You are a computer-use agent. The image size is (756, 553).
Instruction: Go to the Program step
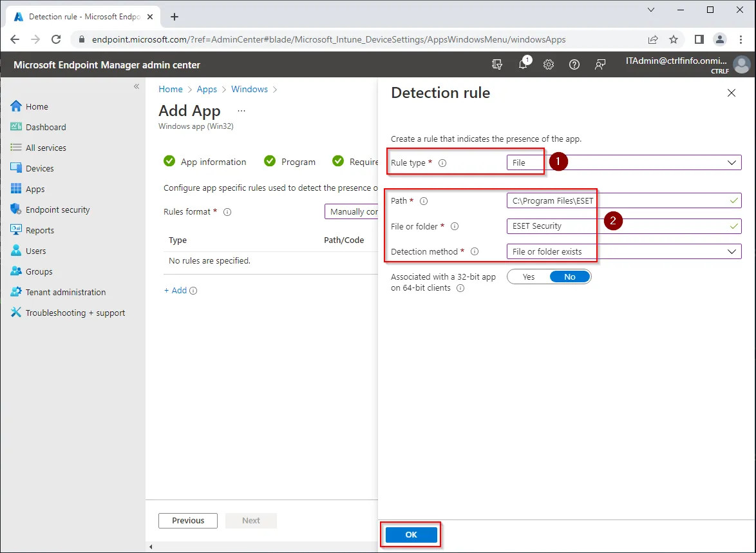(x=290, y=162)
